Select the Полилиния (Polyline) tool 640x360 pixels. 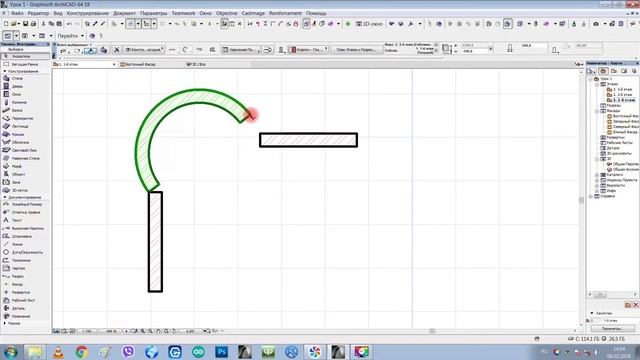click(x=16, y=260)
